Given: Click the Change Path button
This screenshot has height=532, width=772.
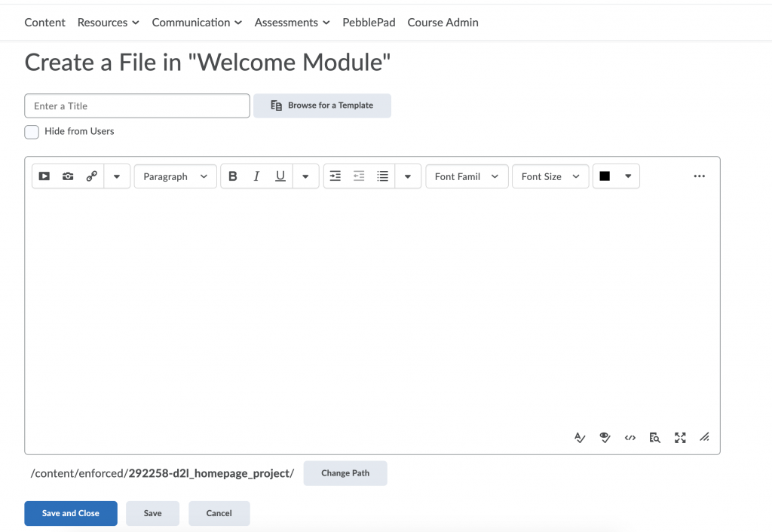Looking at the screenshot, I should click(345, 473).
